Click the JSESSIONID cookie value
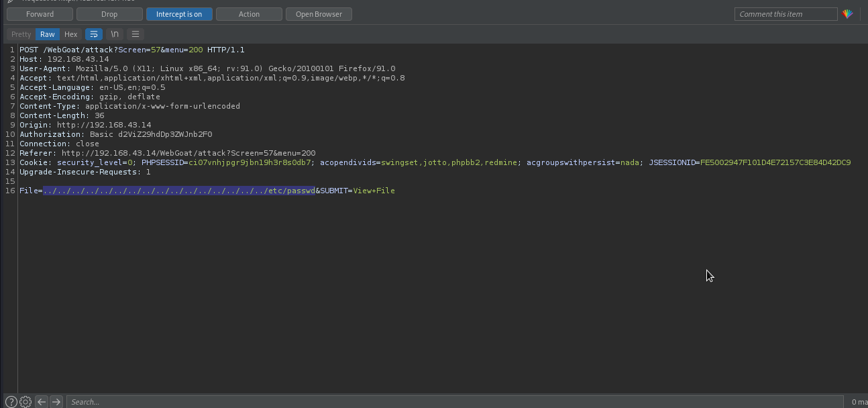The image size is (868, 408). pyautogui.click(x=775, y=162)
